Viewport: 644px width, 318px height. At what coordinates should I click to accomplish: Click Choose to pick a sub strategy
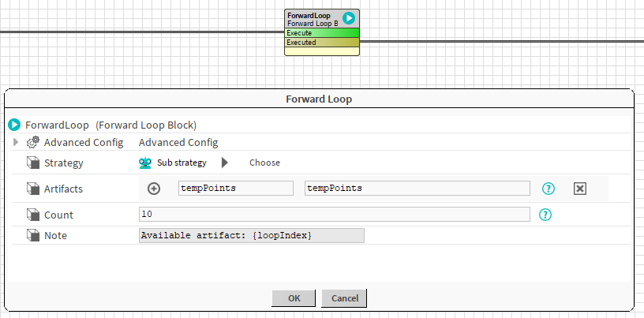coord(264,163)
